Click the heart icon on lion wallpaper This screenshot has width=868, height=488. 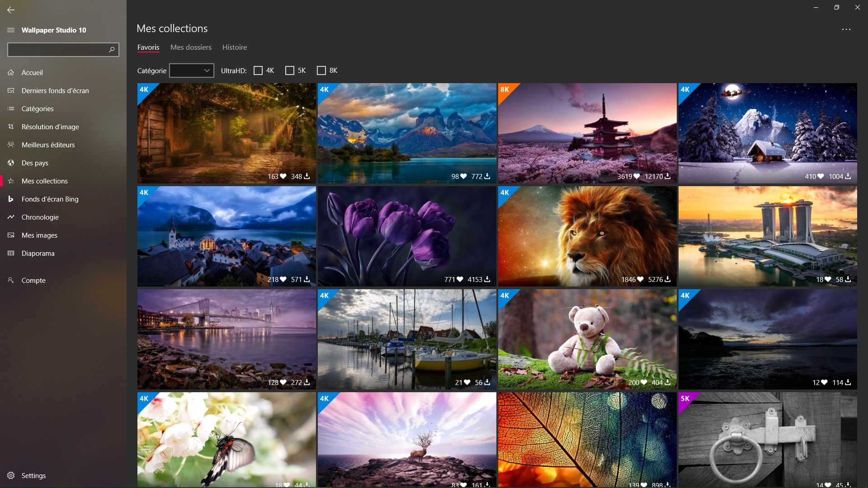coord(640,280)
